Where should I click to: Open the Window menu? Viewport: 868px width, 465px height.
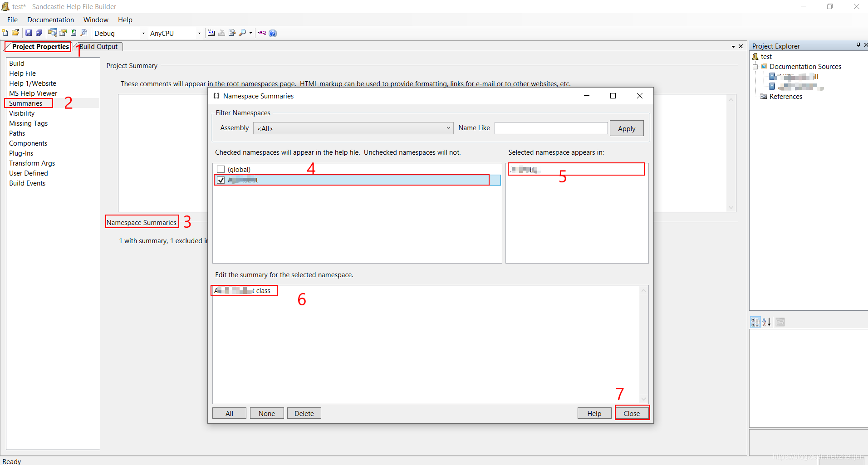click(x=96, y=20)
